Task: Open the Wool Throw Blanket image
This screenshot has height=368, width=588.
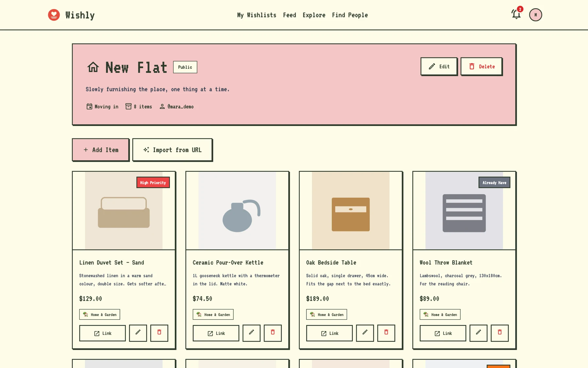Action: click(x=464, y=210)
